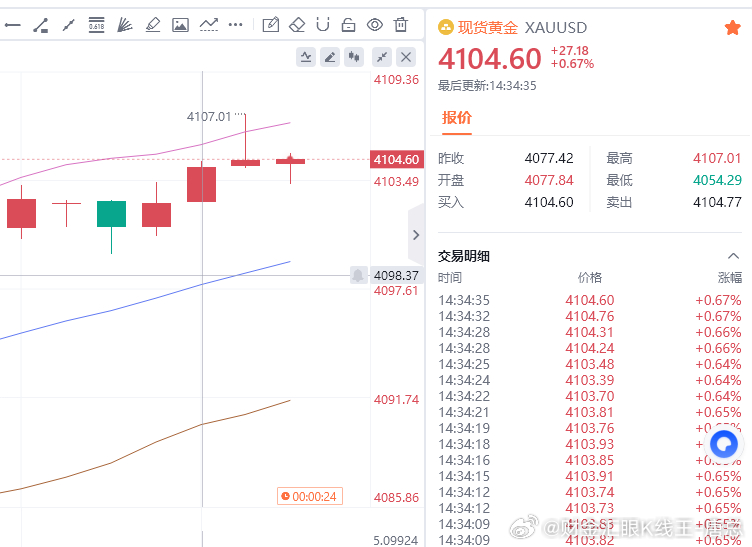Collapse chart from fullscreen
Viewport: 752px width, 547px height.
(382, 58)
